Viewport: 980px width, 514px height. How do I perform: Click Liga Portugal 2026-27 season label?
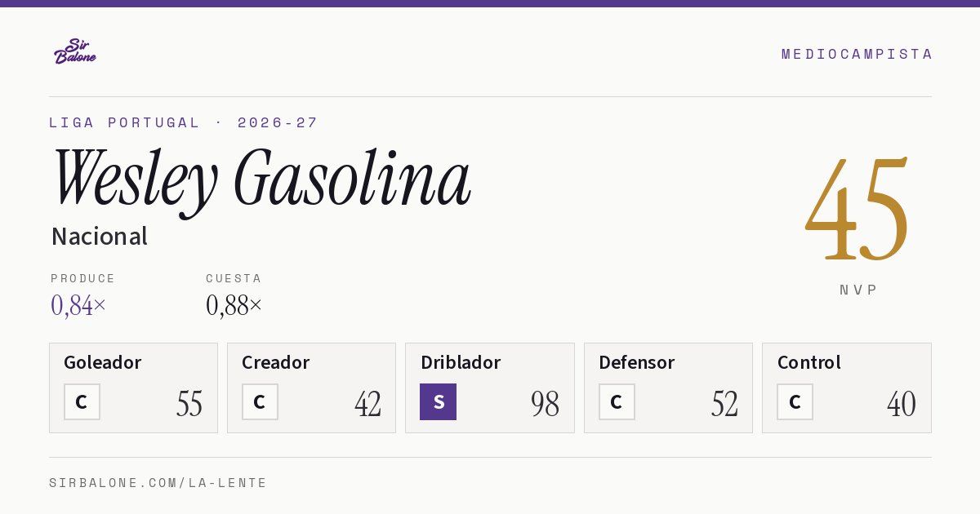pyautogui.click(x=184, y=122)
